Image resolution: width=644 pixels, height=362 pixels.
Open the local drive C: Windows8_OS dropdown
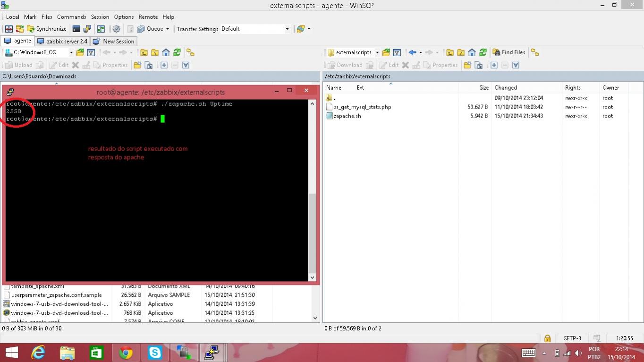(x=71, y=52)
